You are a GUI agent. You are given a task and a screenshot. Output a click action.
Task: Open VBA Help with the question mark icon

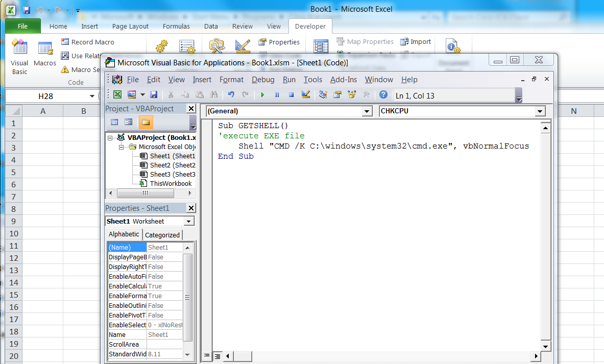coord(383,94)
